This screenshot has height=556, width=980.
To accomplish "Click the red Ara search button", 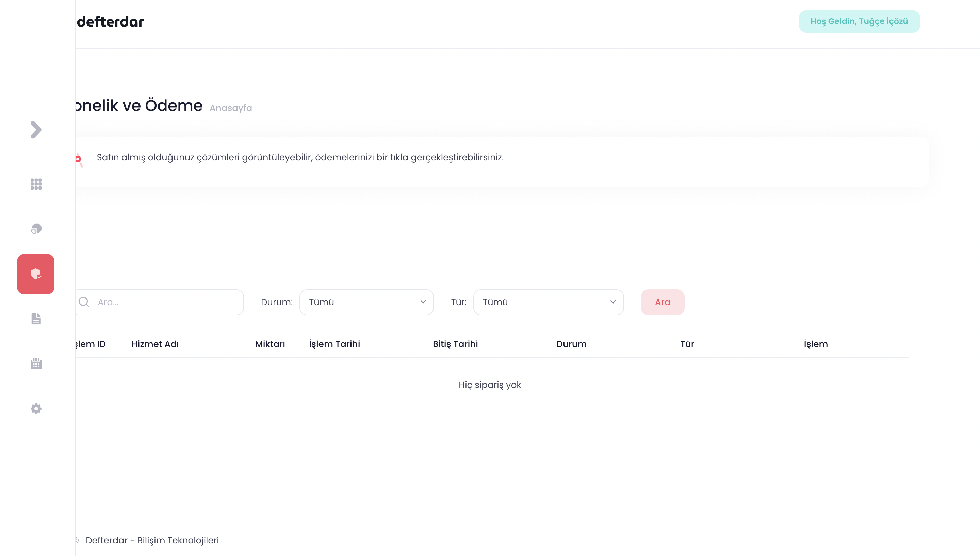I will [x=663, y=302].
